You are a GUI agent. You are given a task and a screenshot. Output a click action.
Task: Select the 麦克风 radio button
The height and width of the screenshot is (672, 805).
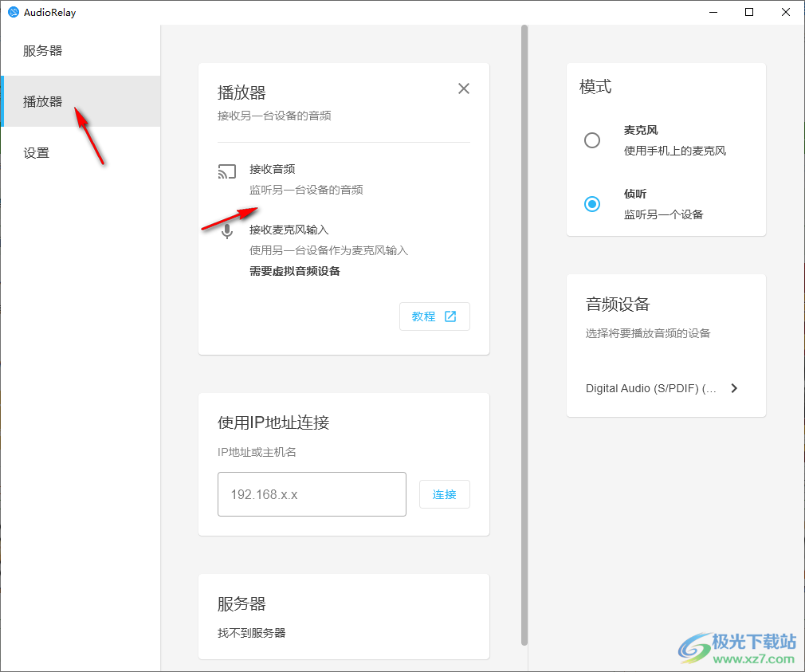pos(592,140)
